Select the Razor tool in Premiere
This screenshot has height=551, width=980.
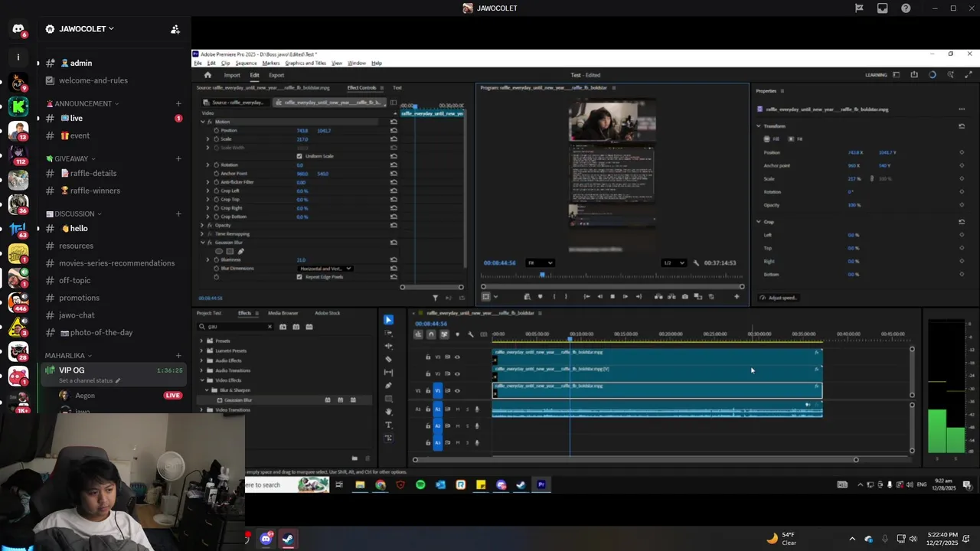point(388,359)
